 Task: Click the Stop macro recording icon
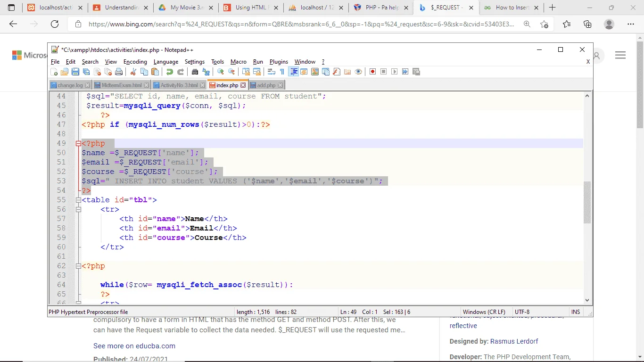[383, 72]
